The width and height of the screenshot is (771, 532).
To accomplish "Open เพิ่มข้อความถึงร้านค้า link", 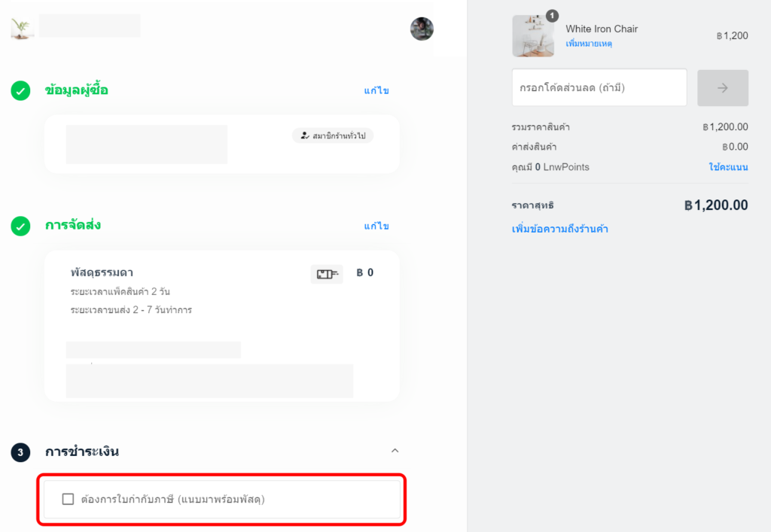I will 559,229.
